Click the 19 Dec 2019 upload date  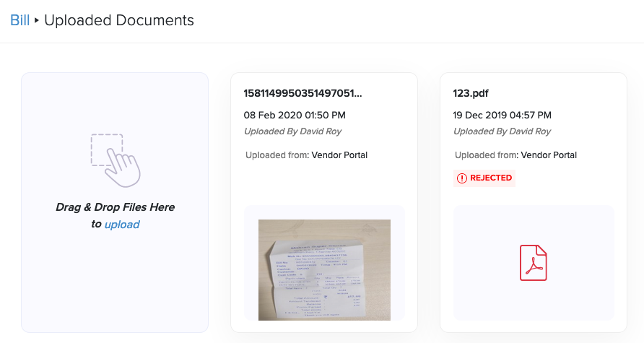502,115
